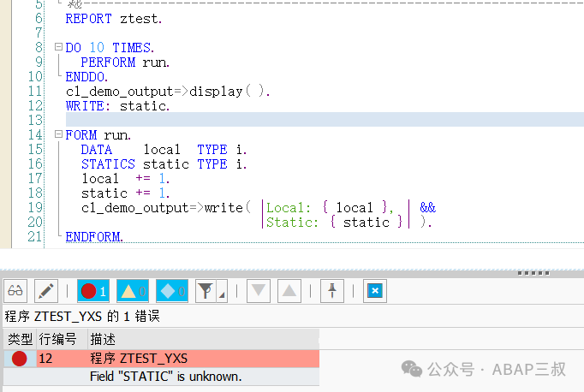The image size is (584, 392).
Task: Click 'cl_demo_output=>display( ).' line
Action: point(168,92)
